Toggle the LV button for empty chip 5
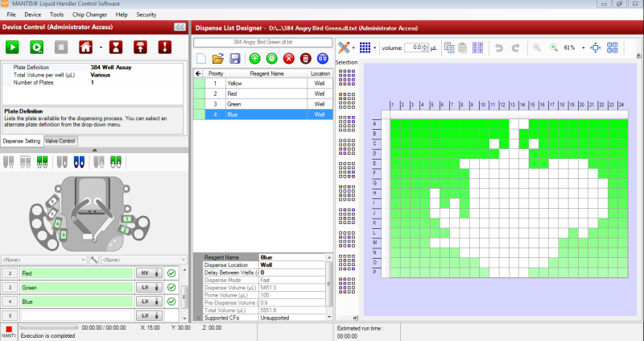Viewport: 644px width, 341px height. tap(149, 315)
